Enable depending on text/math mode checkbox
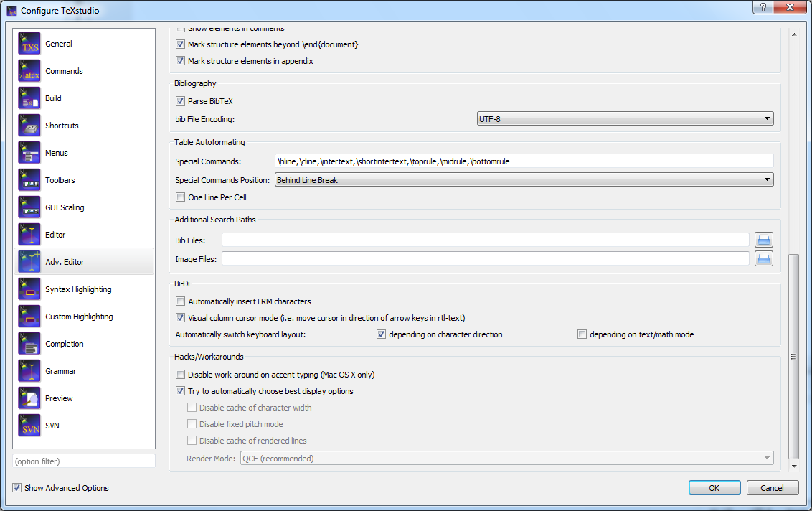The image size is (812, 511). click(x=582, y=334)
